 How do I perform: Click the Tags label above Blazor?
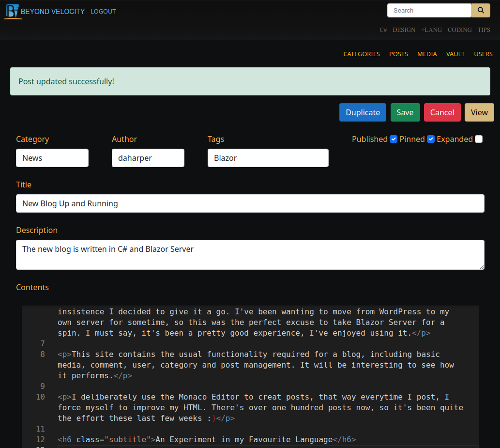[x=216, y=139]
